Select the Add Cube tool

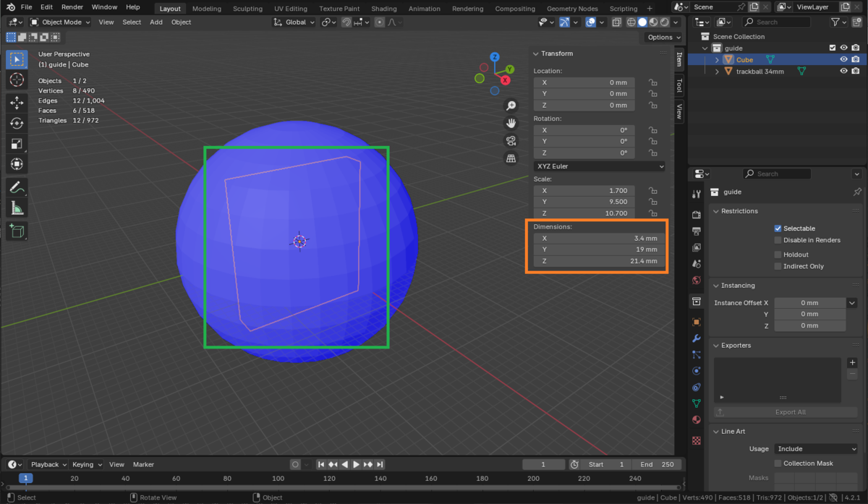[x=17, y=231]
